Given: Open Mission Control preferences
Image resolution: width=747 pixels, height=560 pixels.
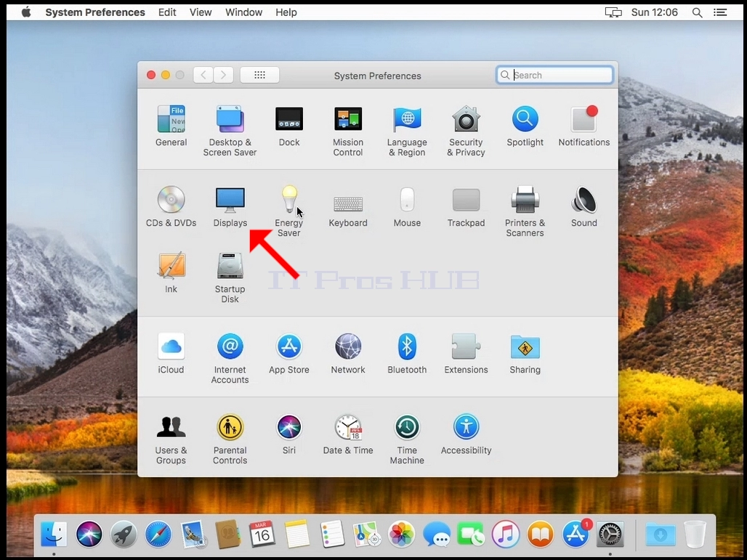Looking at the screenshot, I should point(348,131).
